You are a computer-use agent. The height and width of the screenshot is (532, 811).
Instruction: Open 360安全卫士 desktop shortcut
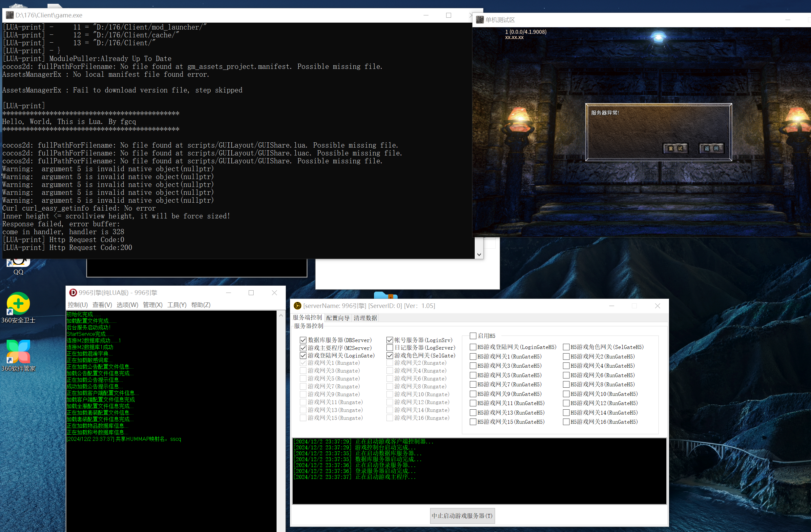18,308
